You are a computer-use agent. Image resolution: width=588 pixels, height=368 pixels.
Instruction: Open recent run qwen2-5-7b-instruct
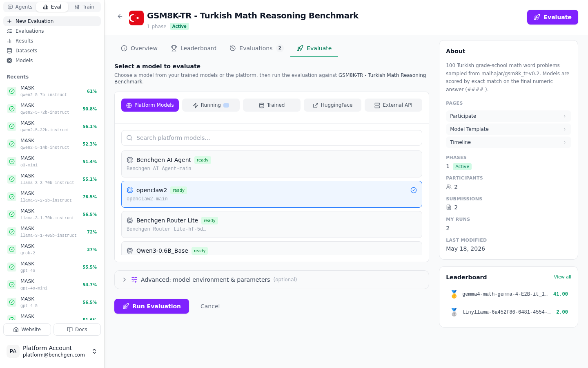pyautogui.click(x=52, y=91)
